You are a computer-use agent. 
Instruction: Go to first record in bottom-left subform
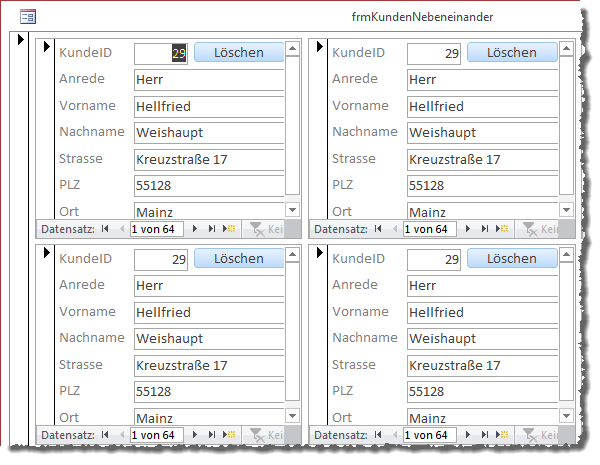(105, 435)
